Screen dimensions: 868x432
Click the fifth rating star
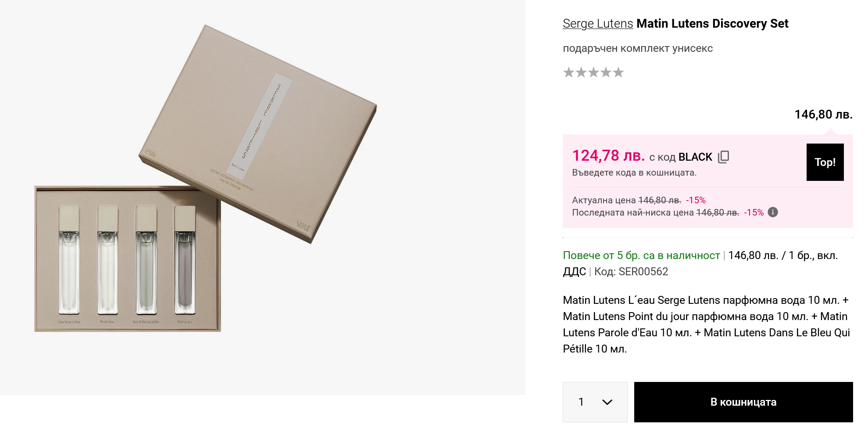(618, 72)
